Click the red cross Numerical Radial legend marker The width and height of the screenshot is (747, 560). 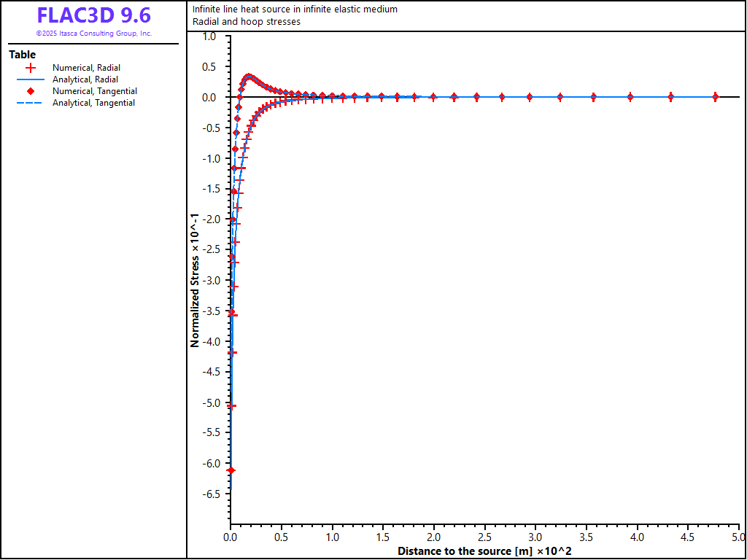(x=31, y=68)
